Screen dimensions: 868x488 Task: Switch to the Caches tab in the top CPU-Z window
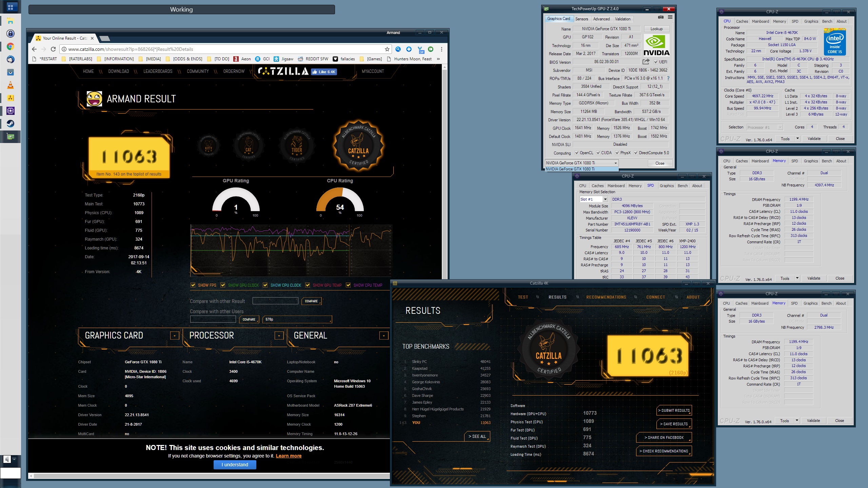coord(742,21)
